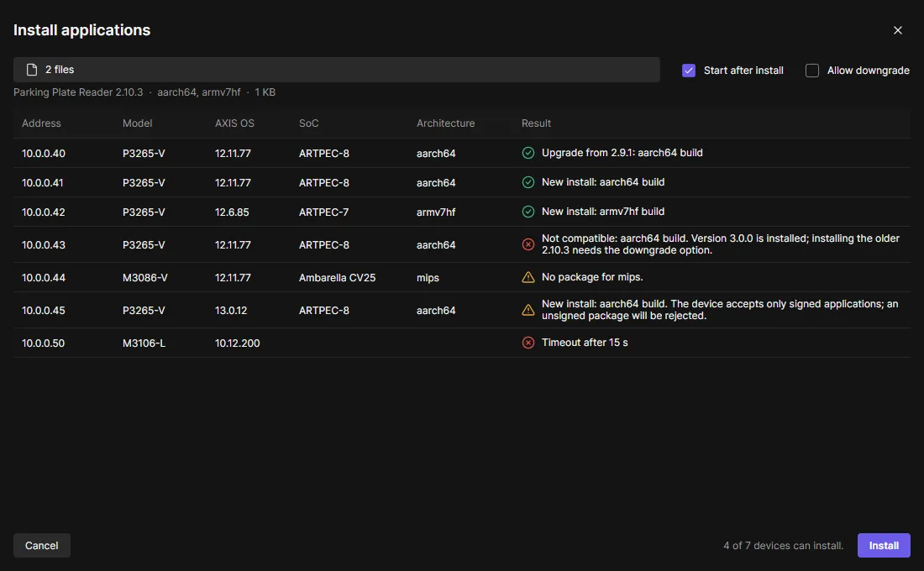This screenshot has width=924, height=571.
Task: Uncheck Start after install checkbox
Action: (x=688, y=71)
